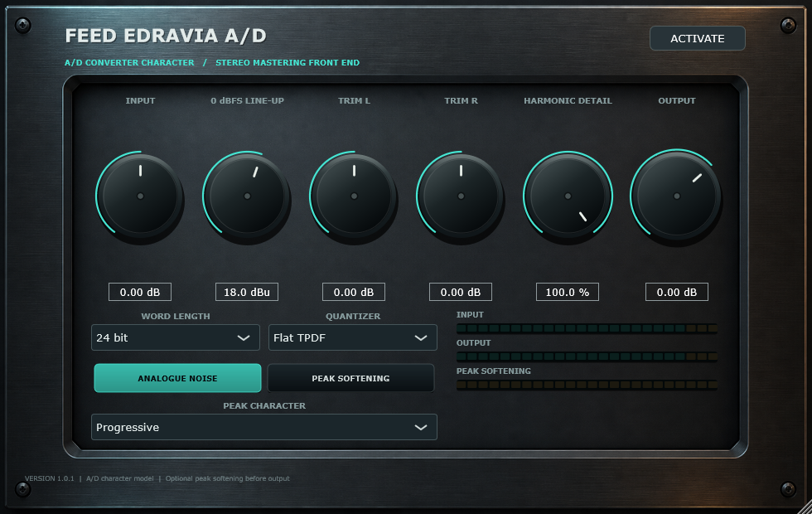Click the 0 dBFS LINE-UP label
This screenshot has width=812, height=514.
[x=247, y=100]
